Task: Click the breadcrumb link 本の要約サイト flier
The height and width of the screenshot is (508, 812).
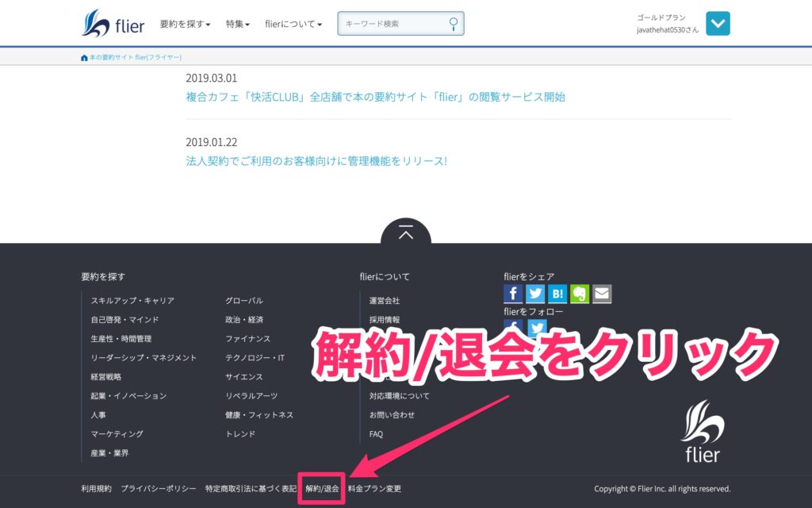Action: (135, 57)
